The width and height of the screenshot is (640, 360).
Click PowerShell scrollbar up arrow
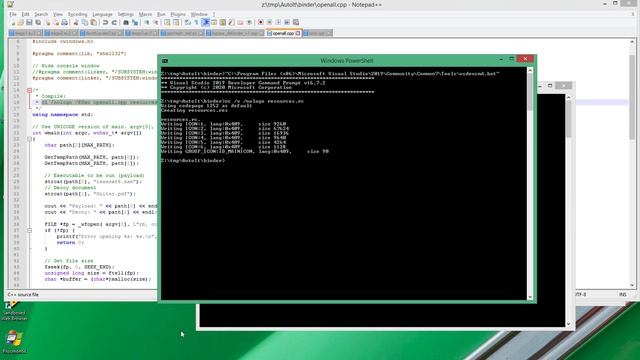530,71
